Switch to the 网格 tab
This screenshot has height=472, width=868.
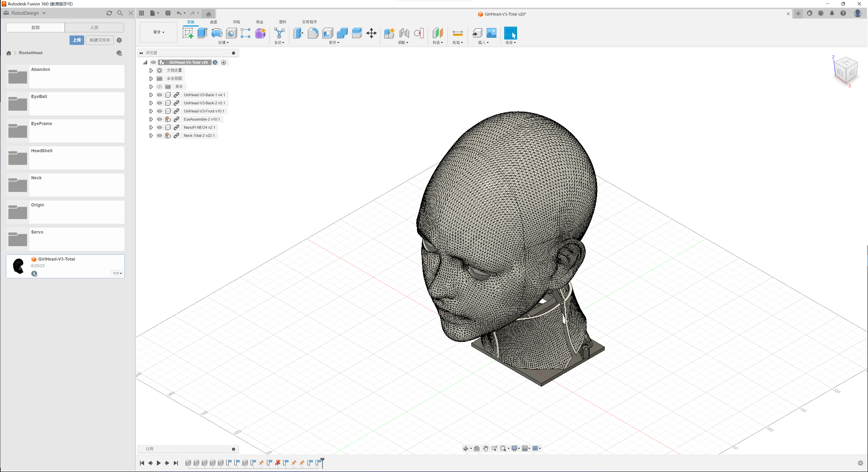coord(237,22)
